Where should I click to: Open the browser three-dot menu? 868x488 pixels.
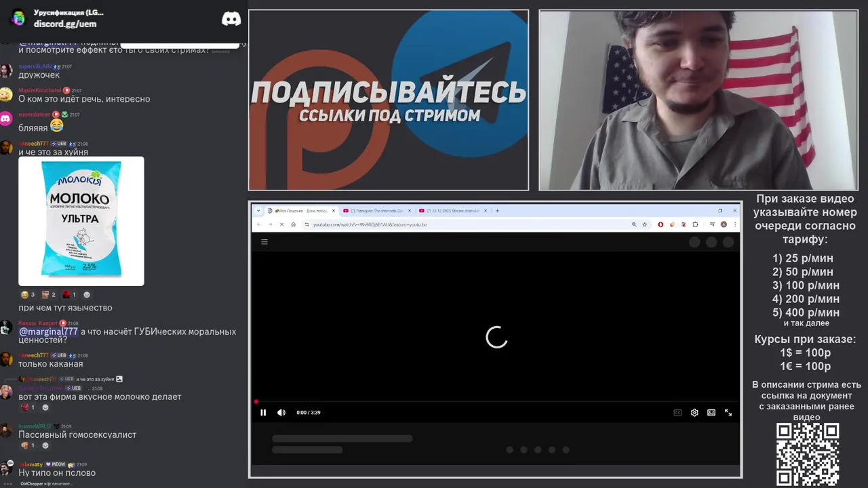click(734, 224)
